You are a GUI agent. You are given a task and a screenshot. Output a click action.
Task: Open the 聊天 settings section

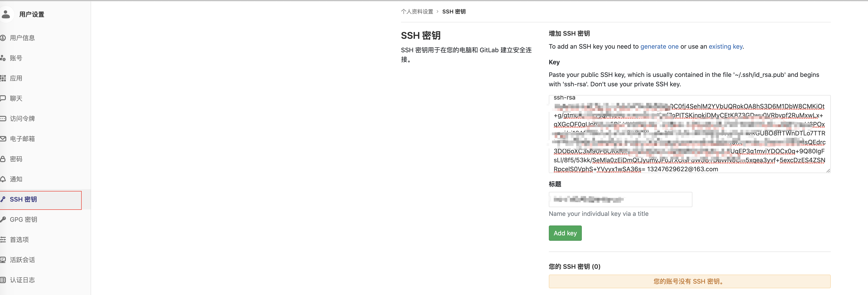pyautogui.click(x=16, y=98)
